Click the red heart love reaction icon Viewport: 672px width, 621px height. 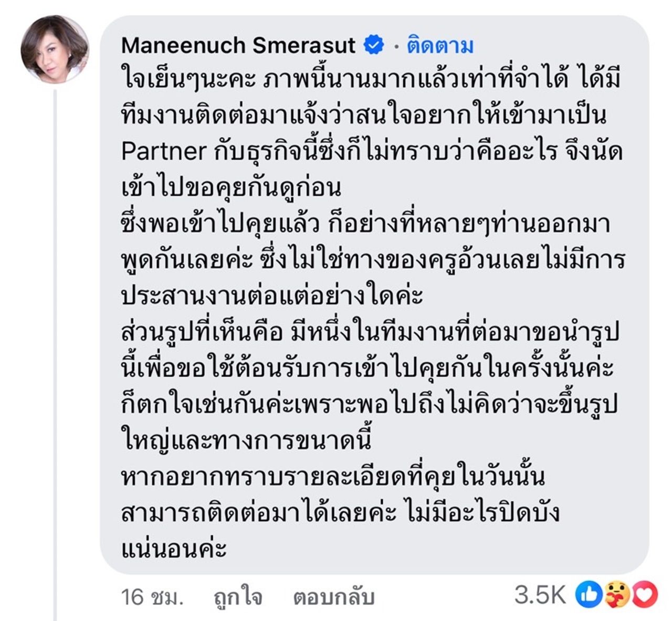coord(645,595)
